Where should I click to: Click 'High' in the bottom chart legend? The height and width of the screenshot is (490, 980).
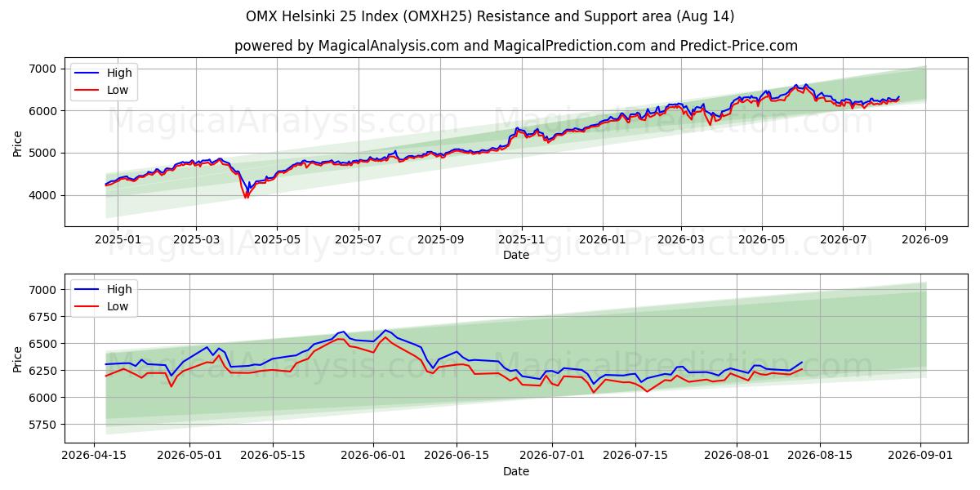coord(119,289)
